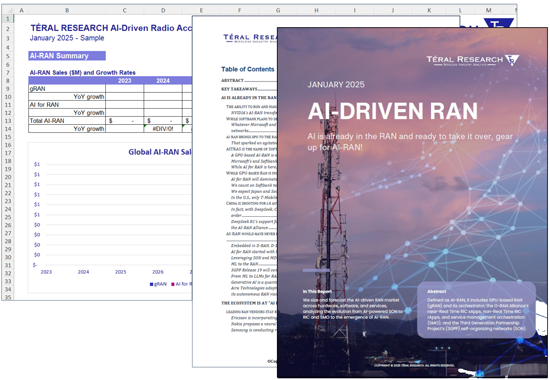Click Téral Research logo on report cover

point(472,60)
